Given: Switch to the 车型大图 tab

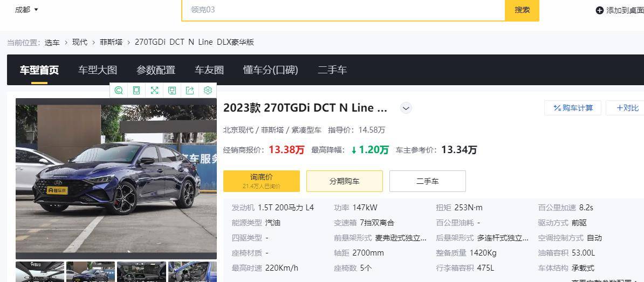Looking at the screenshot, I should [98, 70].
